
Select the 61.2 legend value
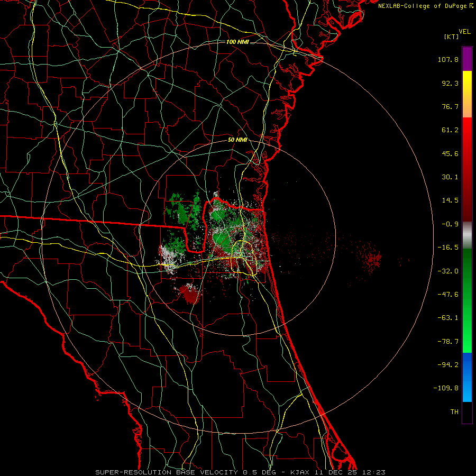pos(450,130)
